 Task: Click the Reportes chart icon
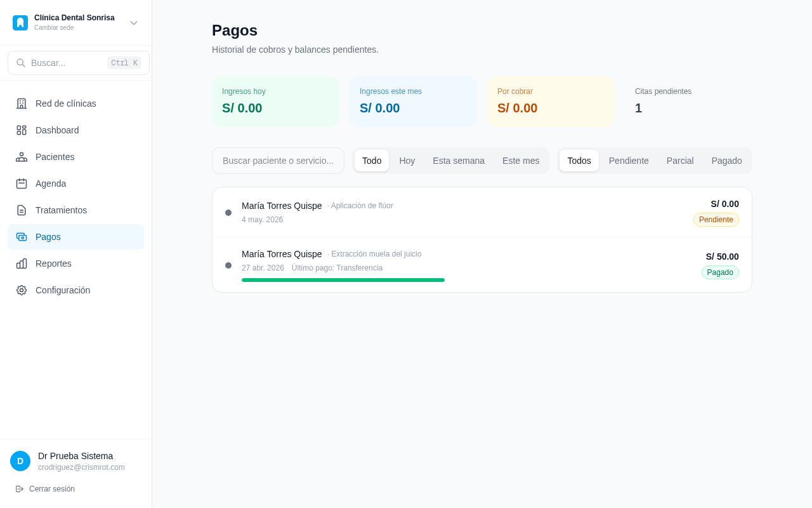[22, 264]
